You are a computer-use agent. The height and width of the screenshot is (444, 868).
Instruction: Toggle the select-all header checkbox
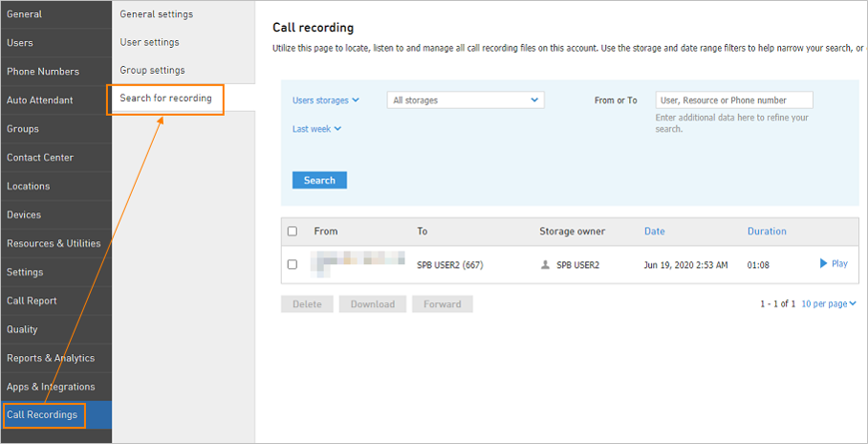point(293,232)
